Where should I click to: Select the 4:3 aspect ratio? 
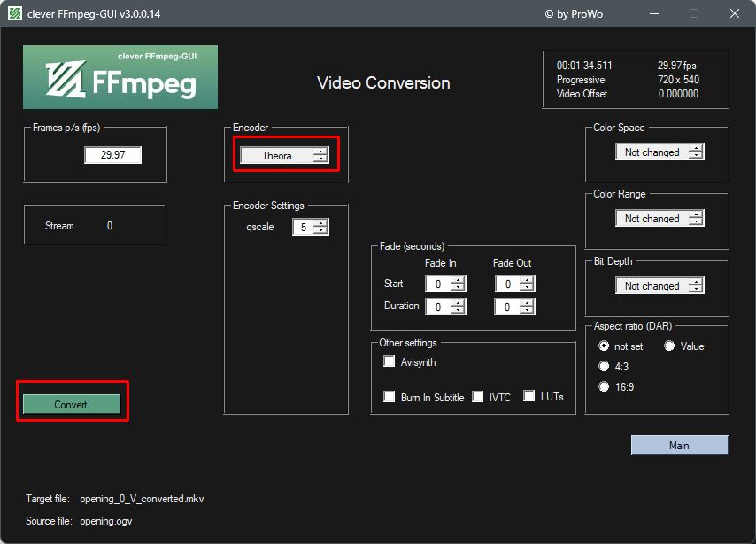pyautogui.click(x=604, y=366)
